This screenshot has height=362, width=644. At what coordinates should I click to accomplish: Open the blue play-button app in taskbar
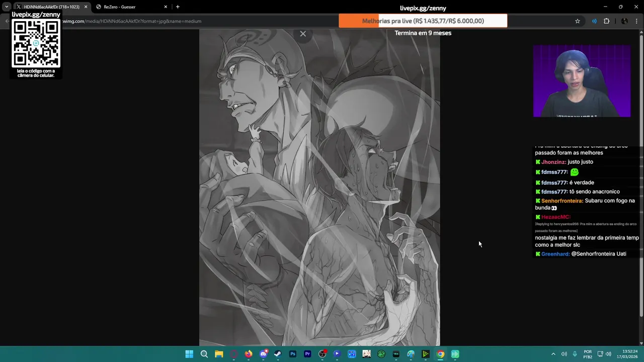tap(337, 354)
